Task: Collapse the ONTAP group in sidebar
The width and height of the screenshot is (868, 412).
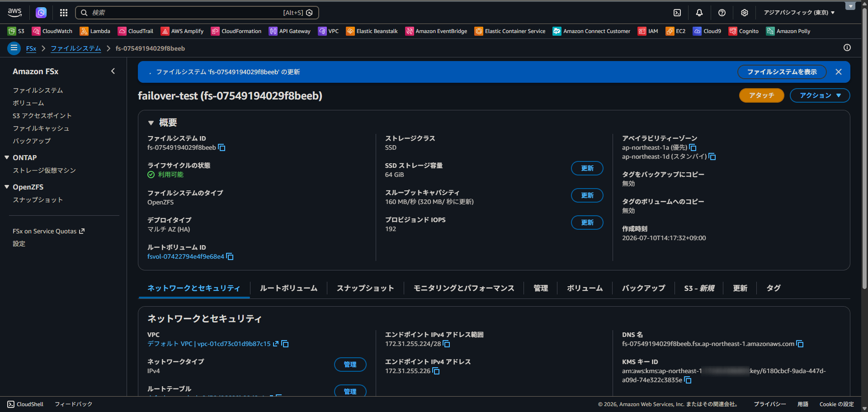Action: (7, 157)
